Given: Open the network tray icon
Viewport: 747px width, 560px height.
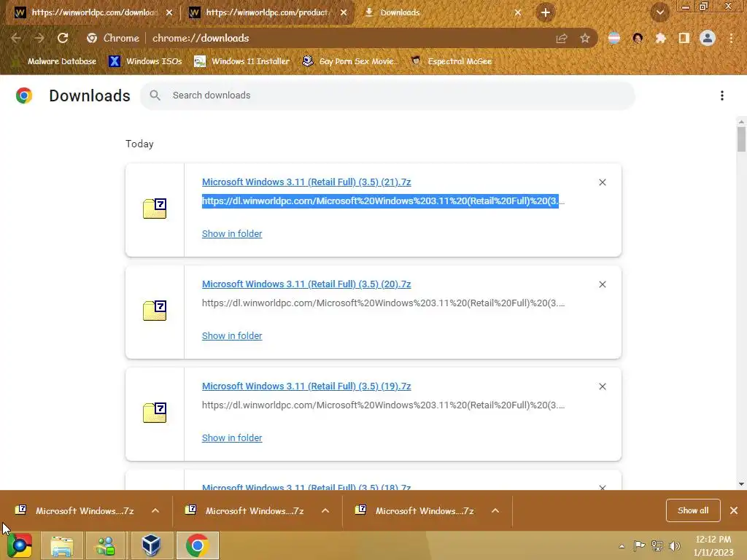Looking at the screenshot, I should tap(657, 546).
